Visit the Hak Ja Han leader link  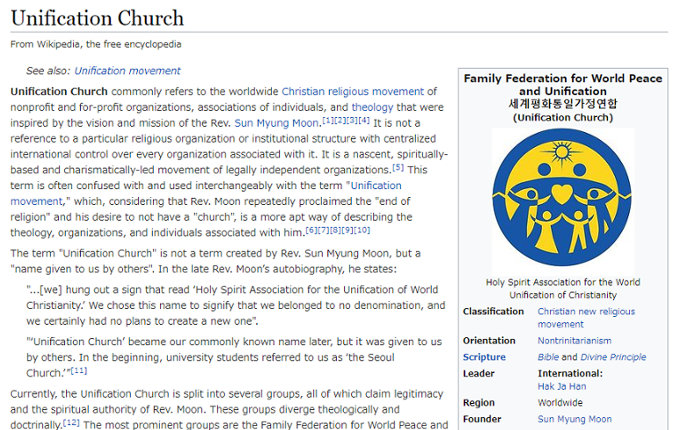562,387
